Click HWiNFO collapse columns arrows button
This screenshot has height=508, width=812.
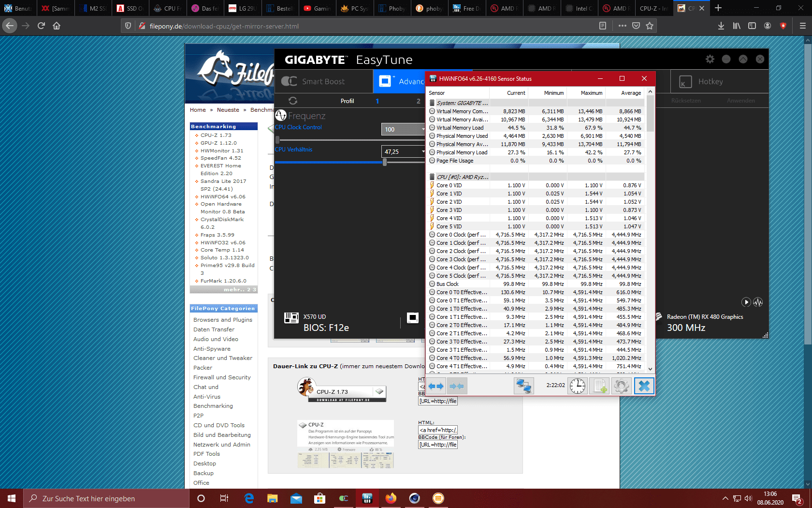pyautogui.click(x=457, y=386)
